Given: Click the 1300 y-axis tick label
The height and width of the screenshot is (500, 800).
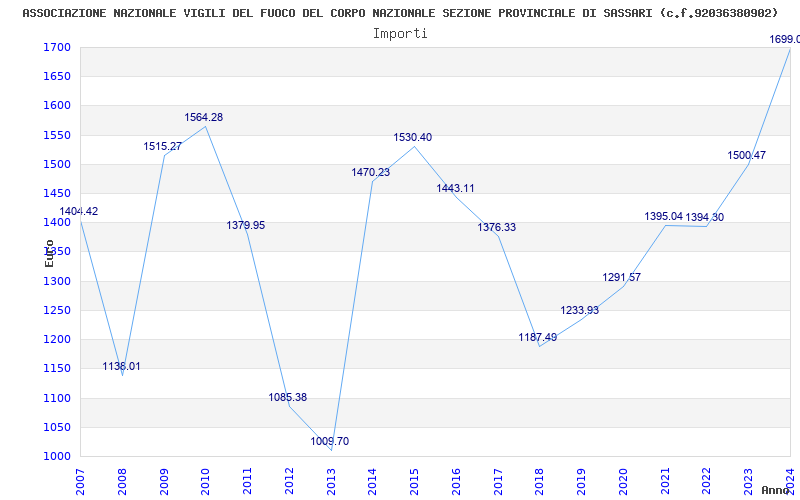Looking at the screenshot, I should (x=58, y=281).
